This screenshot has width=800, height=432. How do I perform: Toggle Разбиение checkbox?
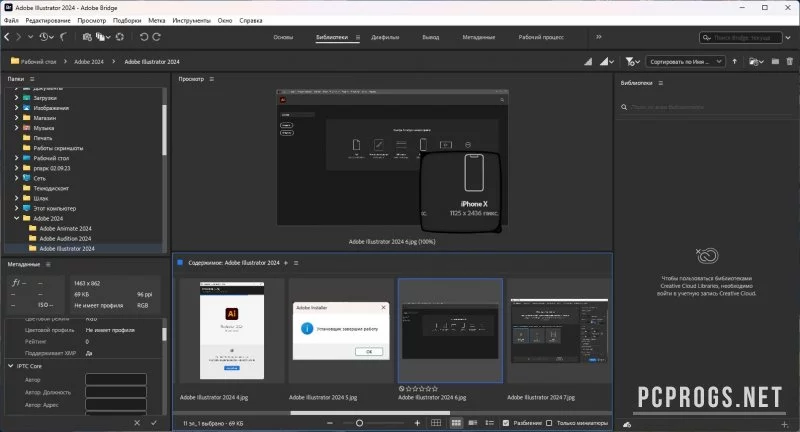tap(506, 423)
